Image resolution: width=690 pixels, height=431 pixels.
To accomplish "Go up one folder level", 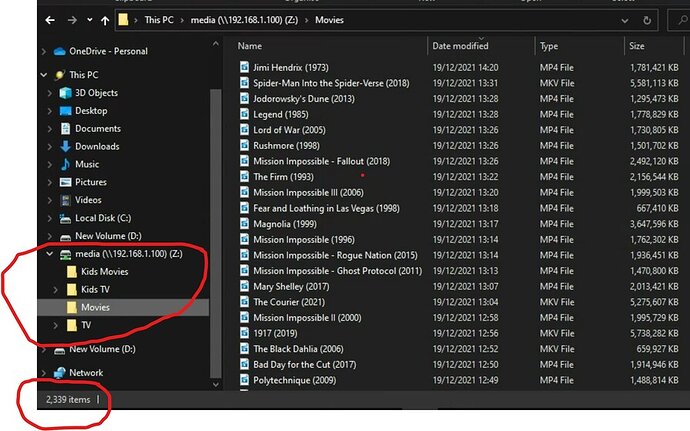I will (105, 20).
